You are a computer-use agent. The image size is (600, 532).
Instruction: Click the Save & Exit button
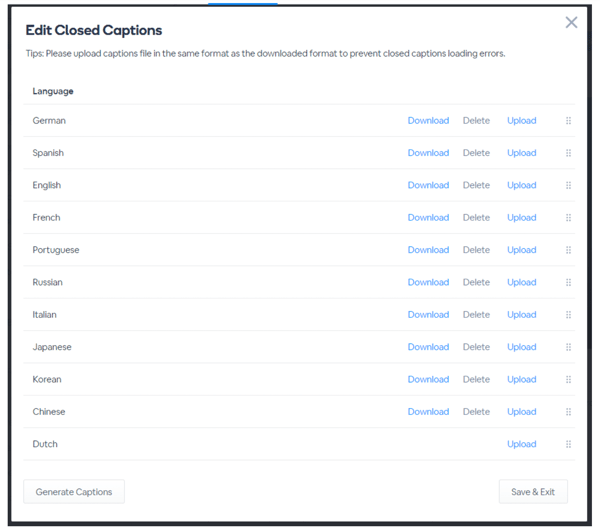[x=533, y=491]
